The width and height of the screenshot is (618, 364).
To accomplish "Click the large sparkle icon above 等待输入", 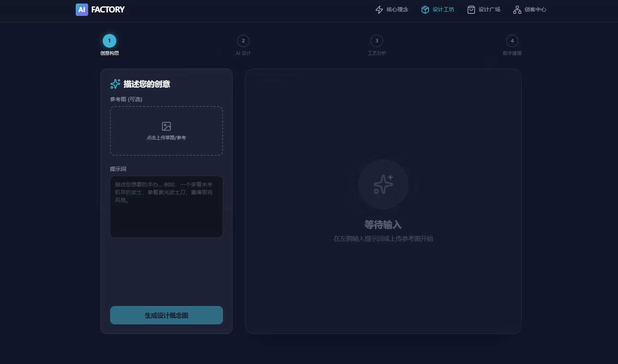I will [383, 184].
